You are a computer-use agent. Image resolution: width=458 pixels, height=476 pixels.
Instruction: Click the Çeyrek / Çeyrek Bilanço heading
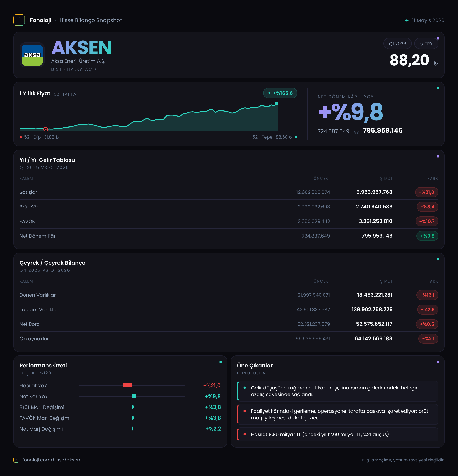(x=52, y=263)
